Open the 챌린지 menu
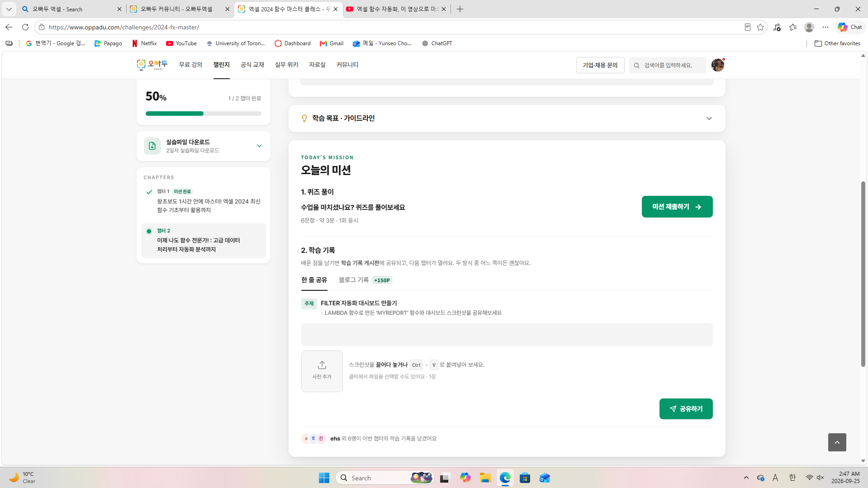Viewport: 868px width, 488px height. point(221,65)
